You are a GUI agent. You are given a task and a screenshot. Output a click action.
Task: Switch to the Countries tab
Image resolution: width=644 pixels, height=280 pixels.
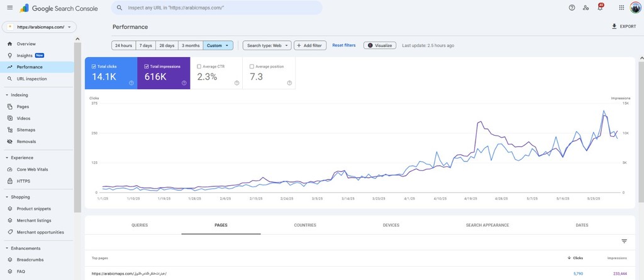(305, 225)
